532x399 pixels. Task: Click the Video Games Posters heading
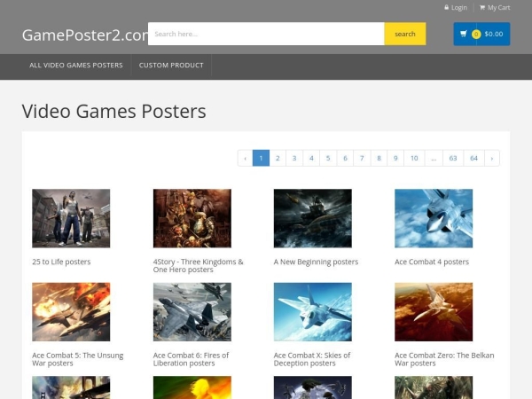(x=114, y=111)
